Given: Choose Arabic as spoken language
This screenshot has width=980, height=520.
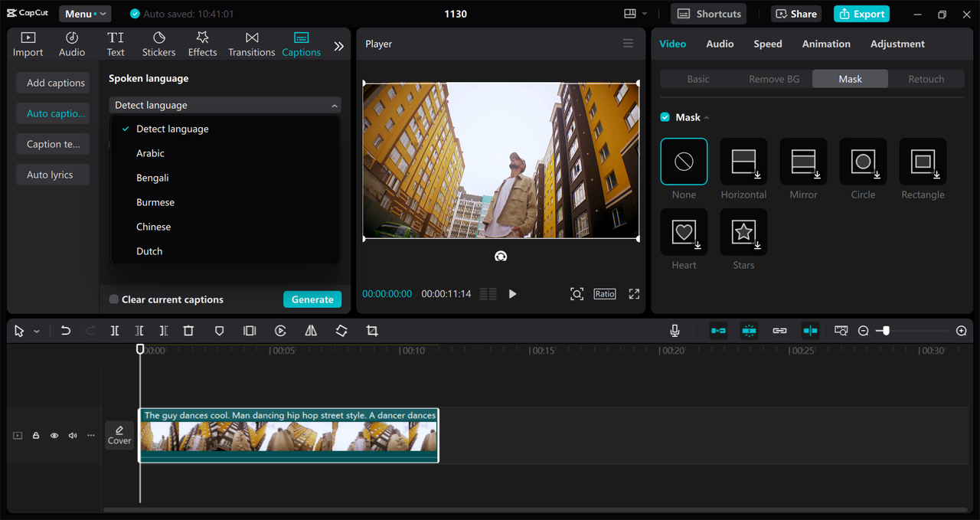Looking at the screenshot, I should pos(225,153).
